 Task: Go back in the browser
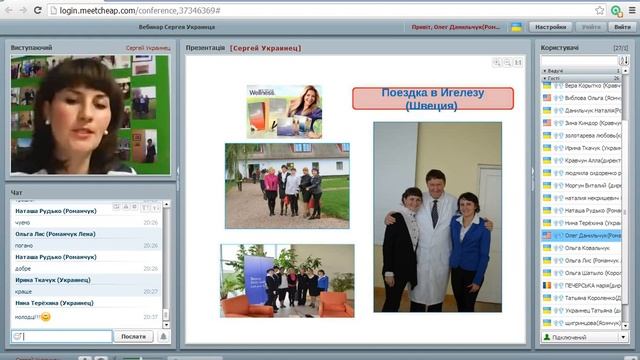tap(9, 11)
